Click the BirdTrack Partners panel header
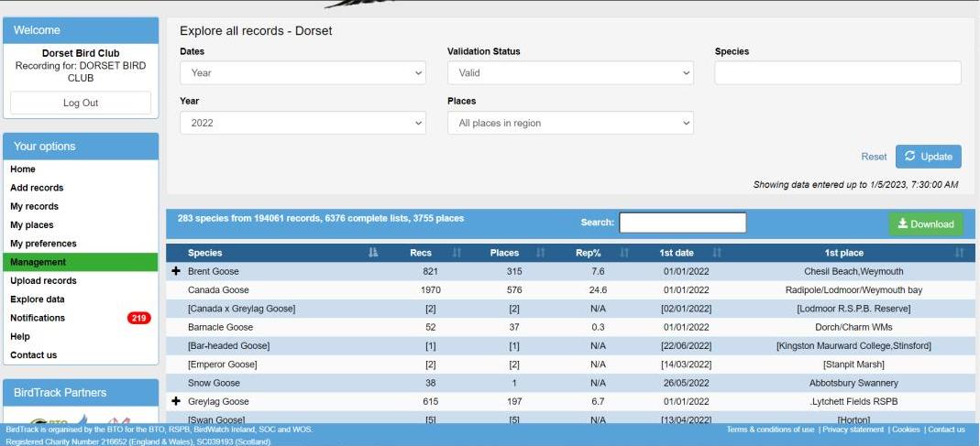 [81, 393]
